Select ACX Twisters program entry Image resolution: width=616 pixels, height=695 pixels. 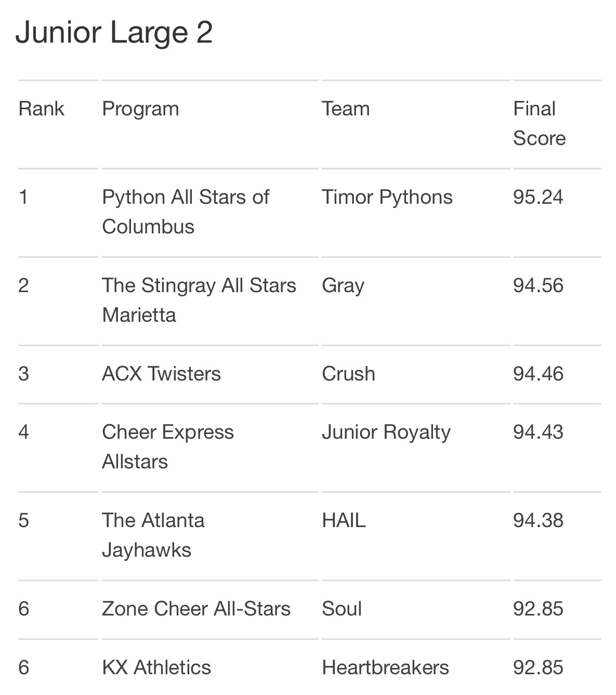pyautogui.click(x=161, y=374)
